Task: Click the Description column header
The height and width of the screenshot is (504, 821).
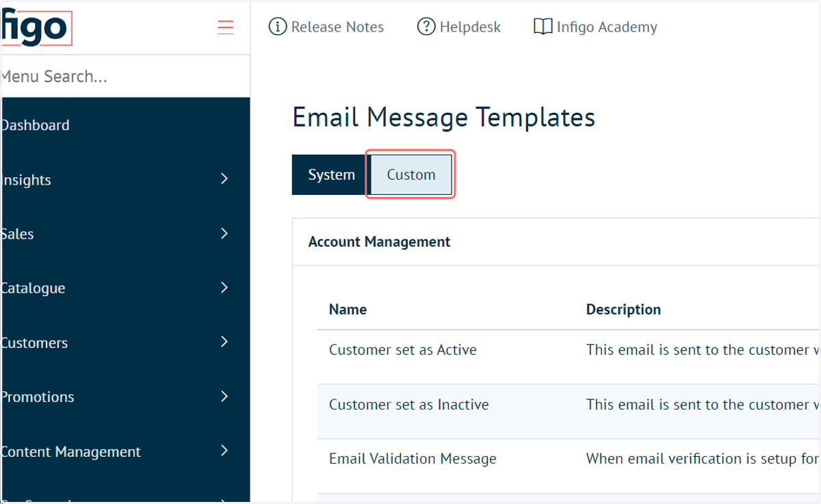Action: tap(623, 309)
